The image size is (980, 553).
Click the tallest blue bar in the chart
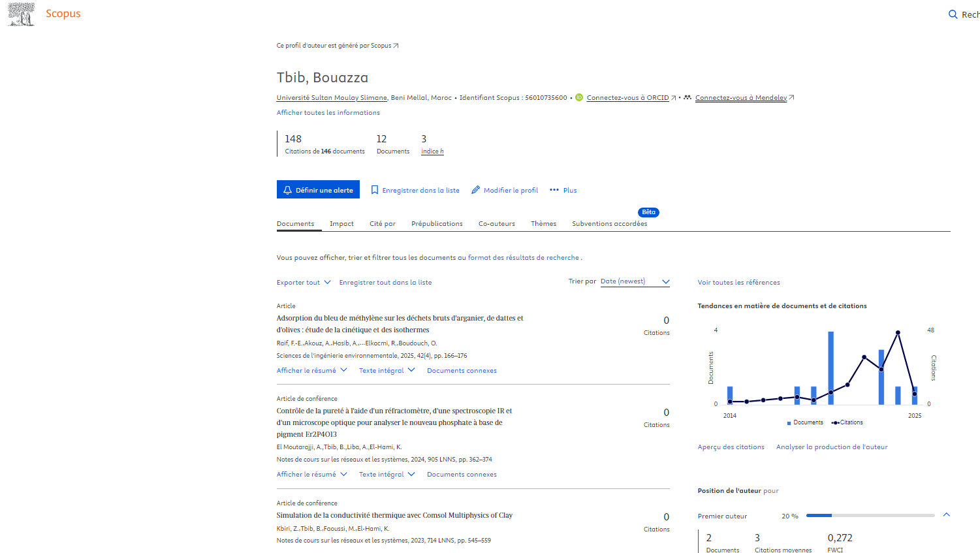[x=830, y=368]
